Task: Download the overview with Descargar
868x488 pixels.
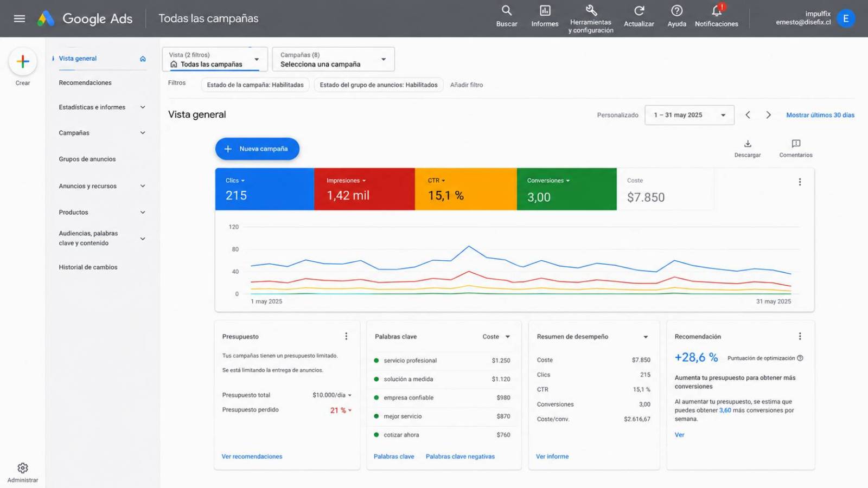Action: [748, 149]
